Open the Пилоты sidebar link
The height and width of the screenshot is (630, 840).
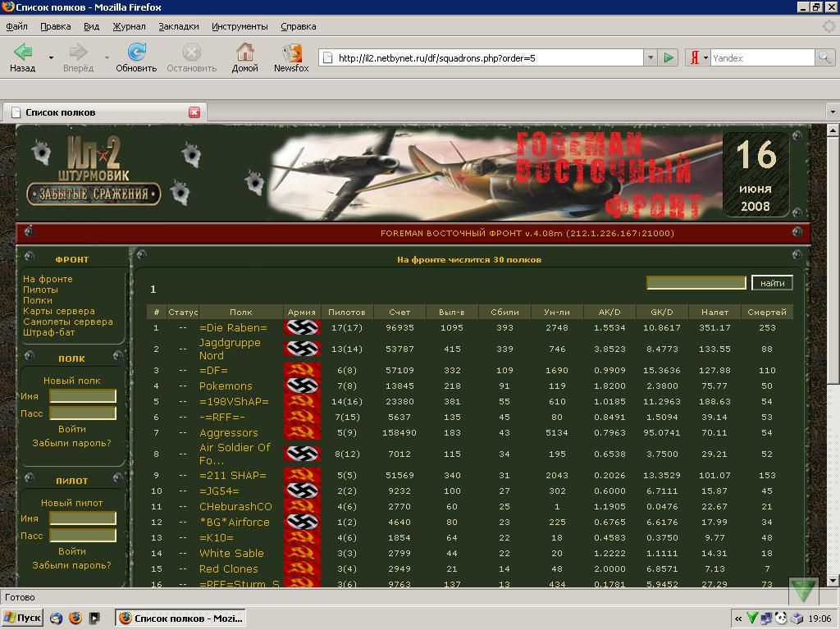coord(40,290)
